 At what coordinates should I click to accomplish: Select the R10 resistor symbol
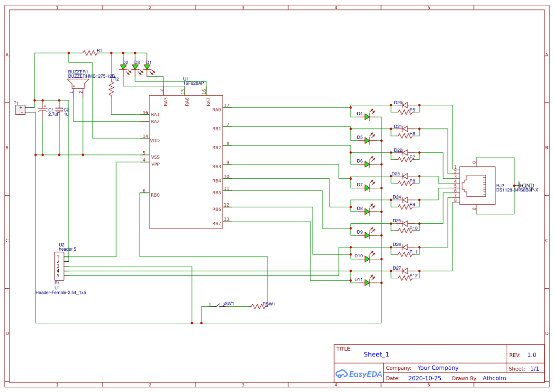[405, 231]
